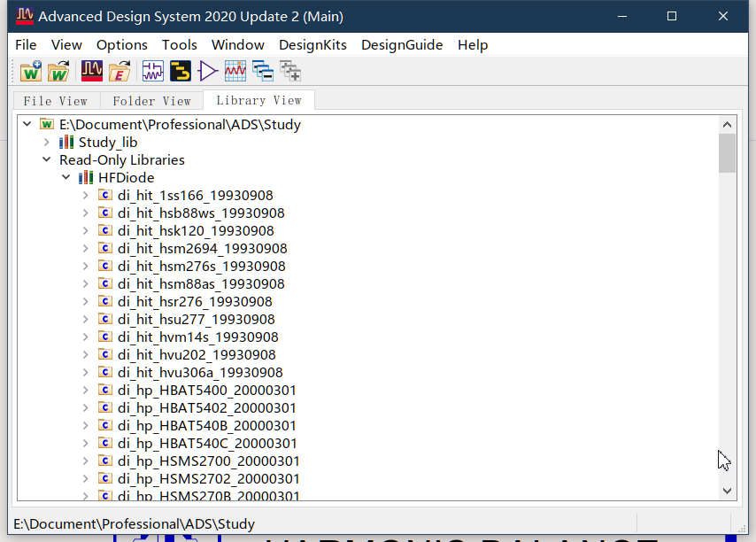Click the cell icon of di_hit_hvu306a_19930908
The height and width of the screenshot is (542, 756).
point(105,372)
